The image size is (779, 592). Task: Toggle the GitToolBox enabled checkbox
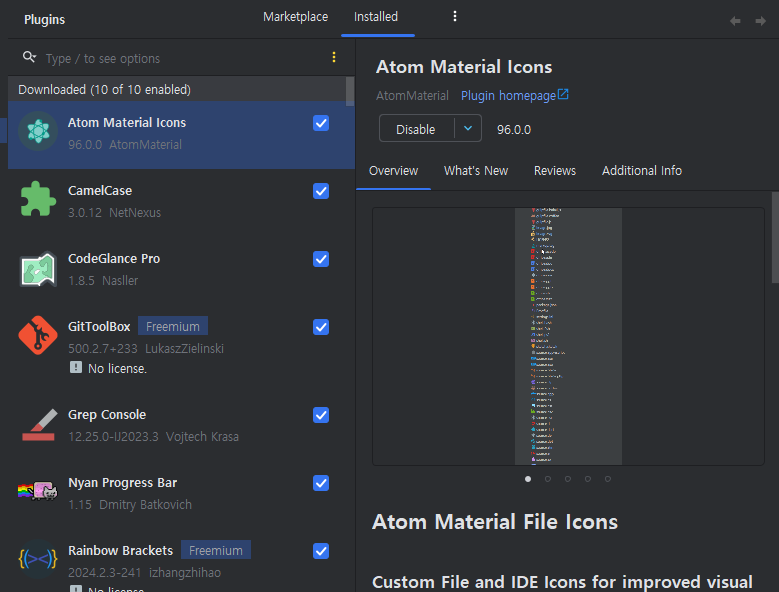321,327
